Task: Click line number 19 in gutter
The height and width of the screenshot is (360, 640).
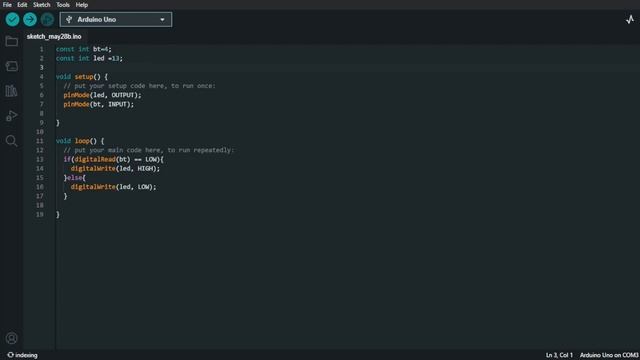Action: pyautogui.click(x=40, y=214)
